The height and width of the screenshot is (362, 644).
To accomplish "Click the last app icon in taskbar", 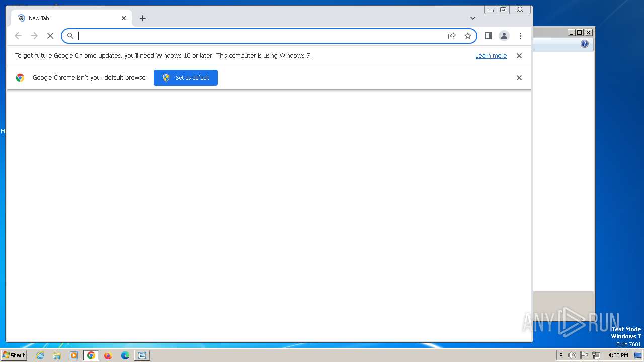I will pos(142,355).
